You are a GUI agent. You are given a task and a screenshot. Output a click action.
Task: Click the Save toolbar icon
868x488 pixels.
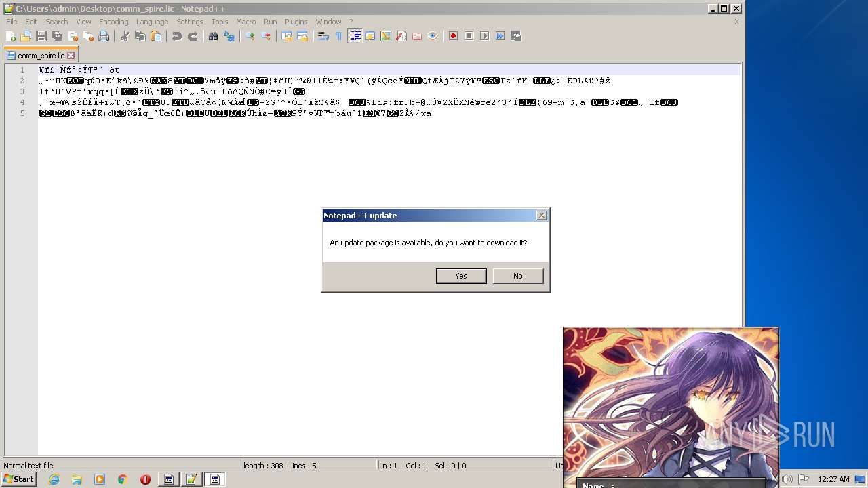click(41, 36)
